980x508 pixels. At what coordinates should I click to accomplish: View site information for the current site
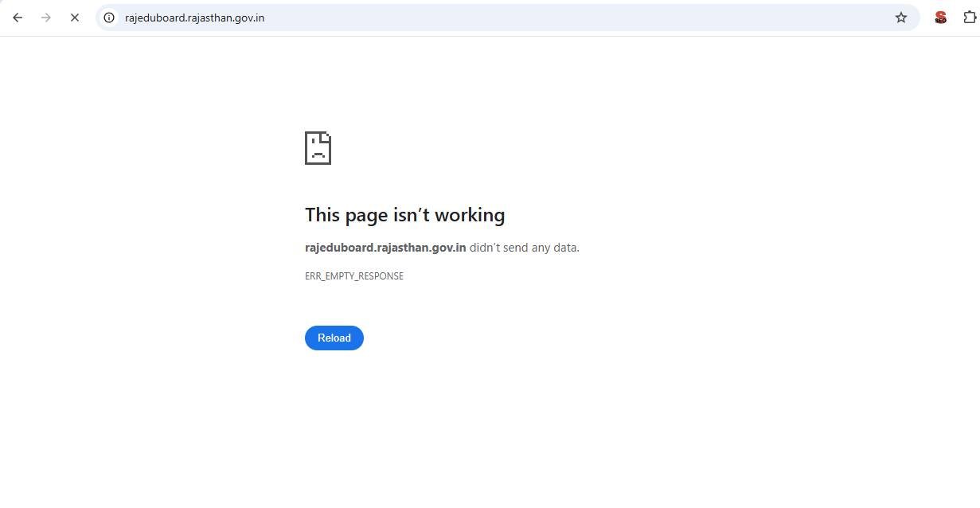(x=109, y=18)
